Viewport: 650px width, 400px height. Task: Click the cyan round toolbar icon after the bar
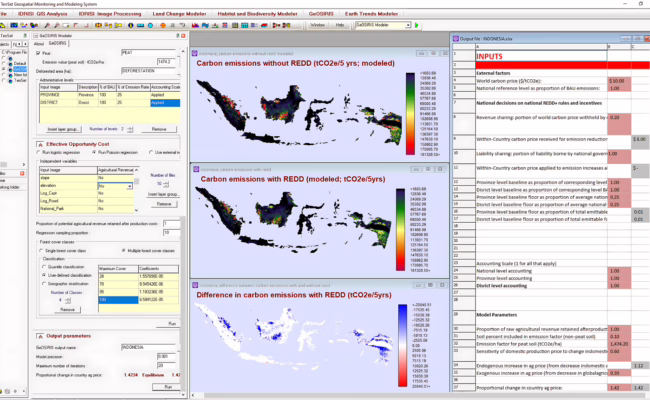[150, 25]
